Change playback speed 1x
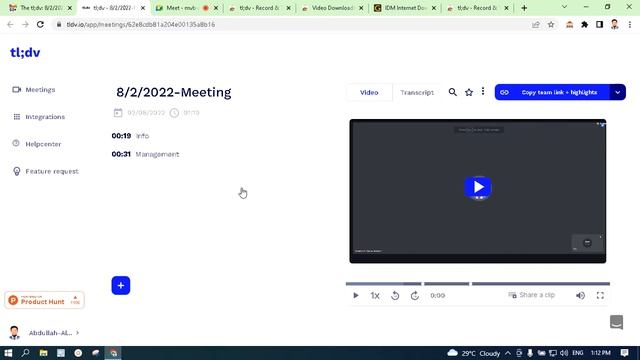 pyautogui.click(x=375, y=296)
